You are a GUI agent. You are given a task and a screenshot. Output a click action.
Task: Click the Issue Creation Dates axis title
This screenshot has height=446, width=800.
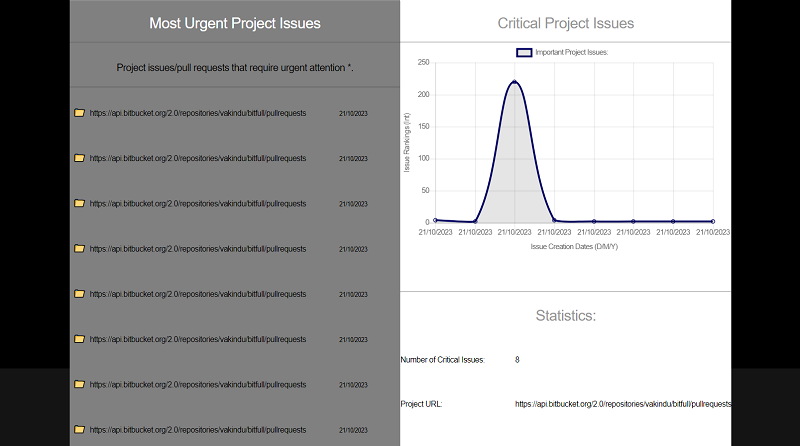574,246
